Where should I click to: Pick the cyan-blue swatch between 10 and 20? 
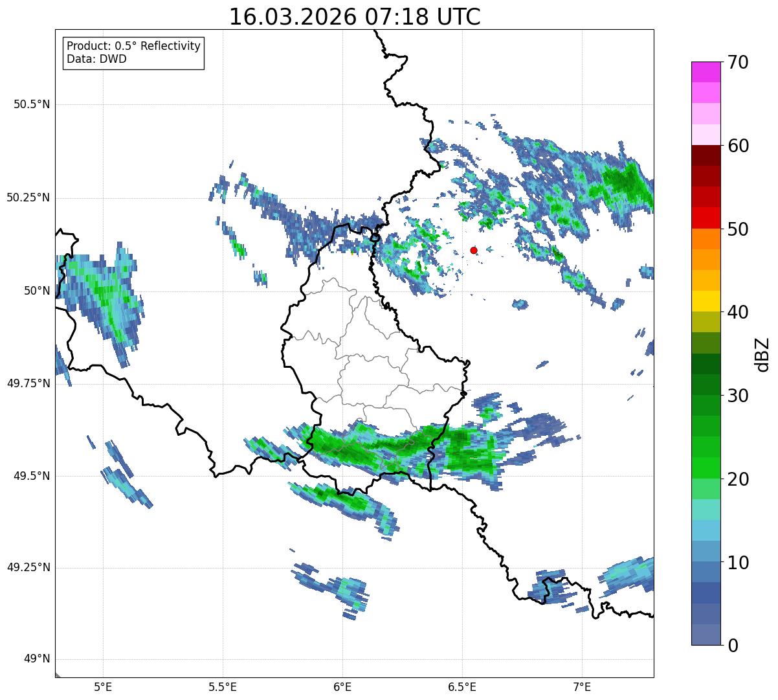click(706, 530)
